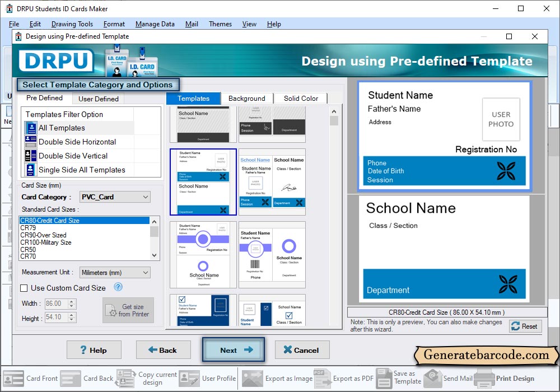Go Back to previous step

163,350
